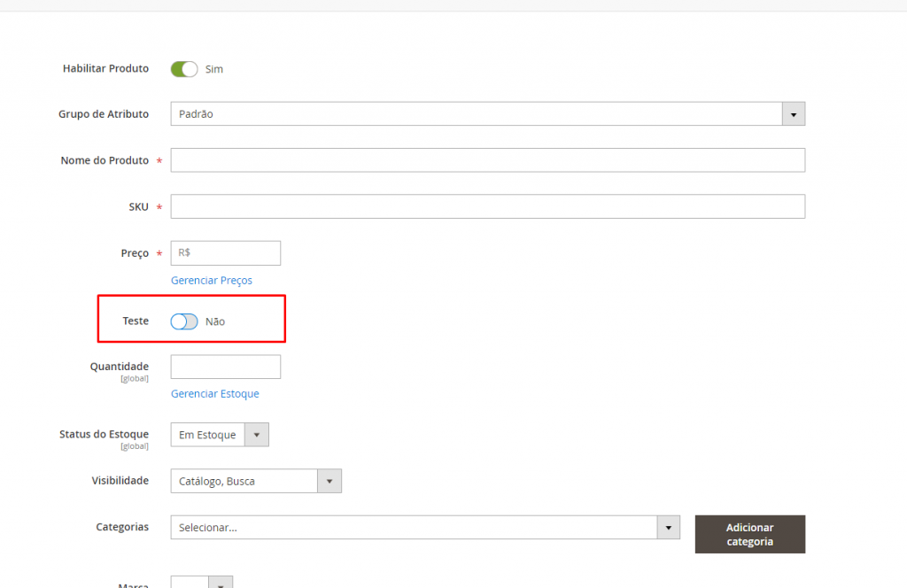Open the Marca dropdown
The height and width of the screenshot is (588, 907).
(202, 582)
